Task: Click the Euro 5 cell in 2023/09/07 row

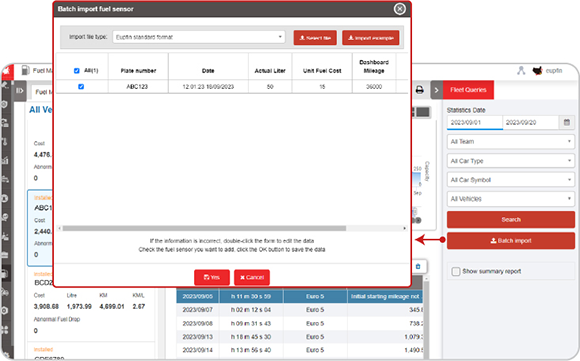Action: point(315,310)
